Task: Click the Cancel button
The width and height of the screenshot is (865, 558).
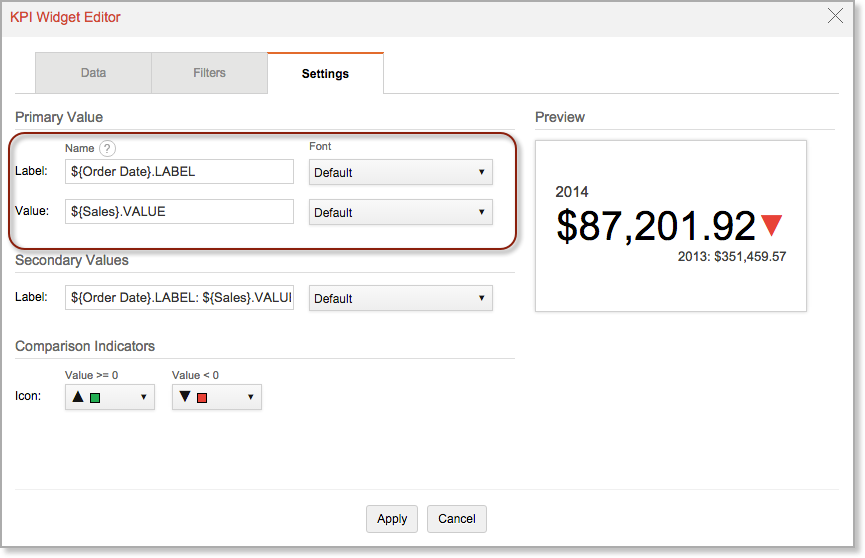Action: (x=457, y=519)
